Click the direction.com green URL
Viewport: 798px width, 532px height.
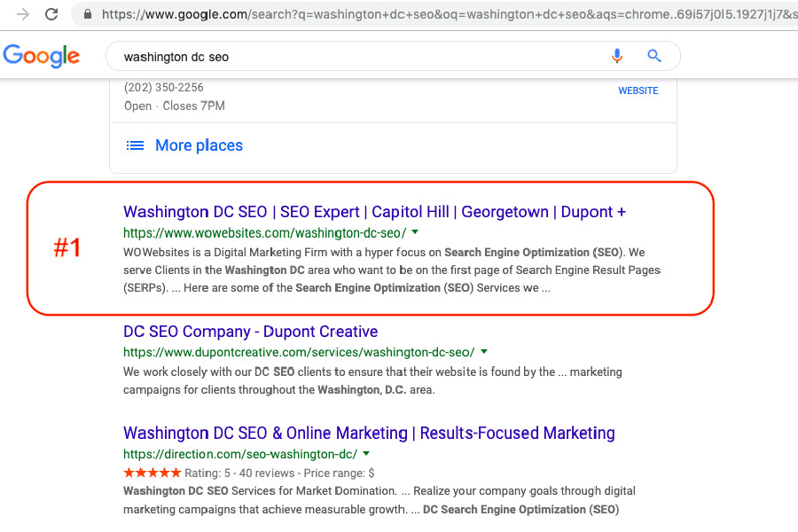pos(240,454)
